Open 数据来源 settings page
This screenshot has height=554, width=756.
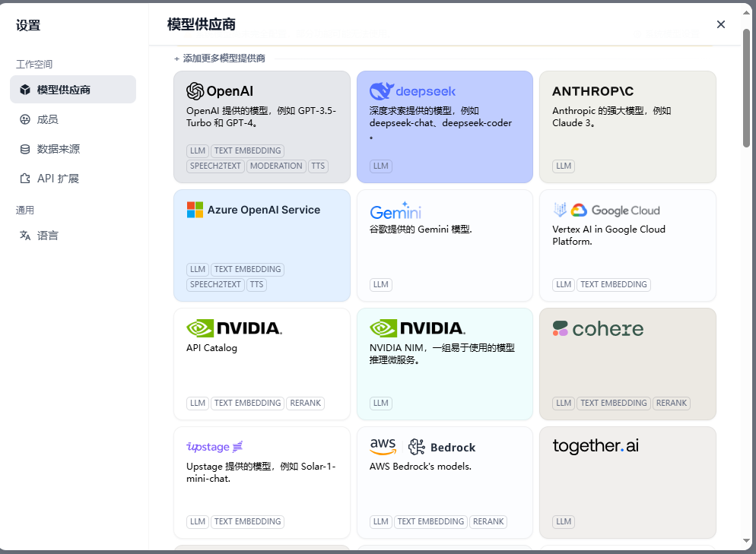click(x=73, y=149)
